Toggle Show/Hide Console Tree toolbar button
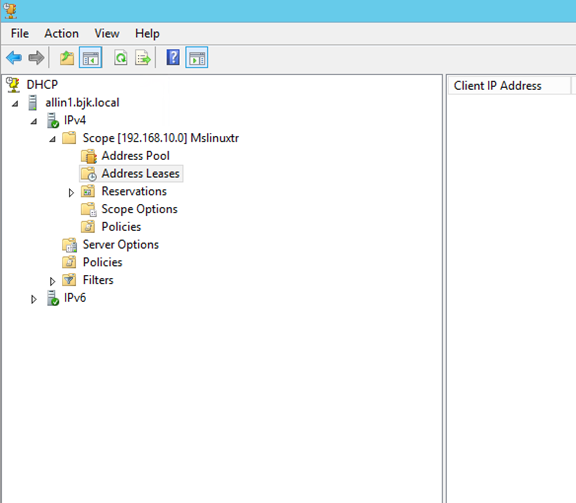576x503 pixels. (x=90, y=57)
